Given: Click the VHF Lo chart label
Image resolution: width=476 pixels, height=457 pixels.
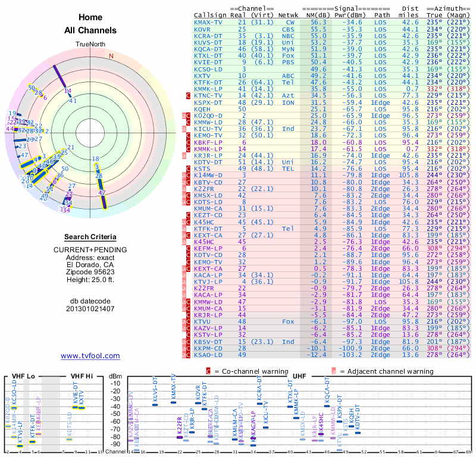Looking at the screenshot, I should [x=23, y=376].
